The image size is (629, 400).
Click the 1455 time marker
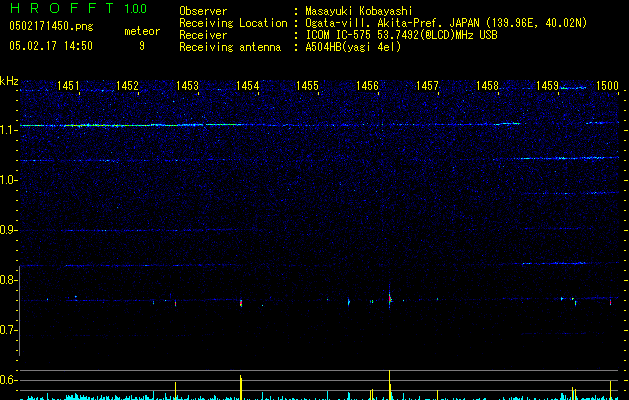307,86
